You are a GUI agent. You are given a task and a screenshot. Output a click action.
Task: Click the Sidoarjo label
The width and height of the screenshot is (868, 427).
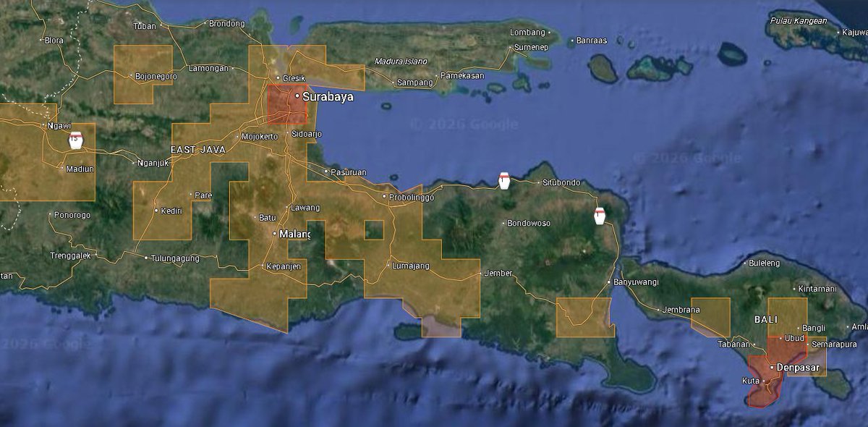(x=306, y=134)
